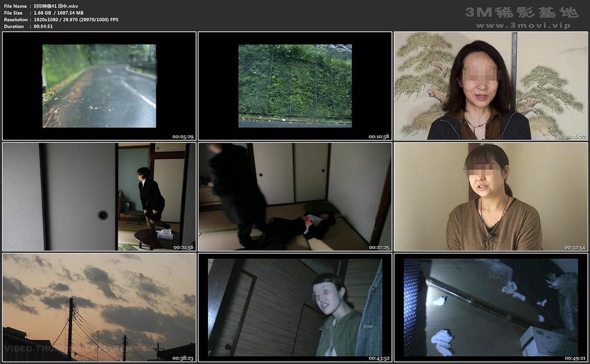
Task: Click the file name text 封印映像41 田中.mkv
Action: click(x=56, y=6)
